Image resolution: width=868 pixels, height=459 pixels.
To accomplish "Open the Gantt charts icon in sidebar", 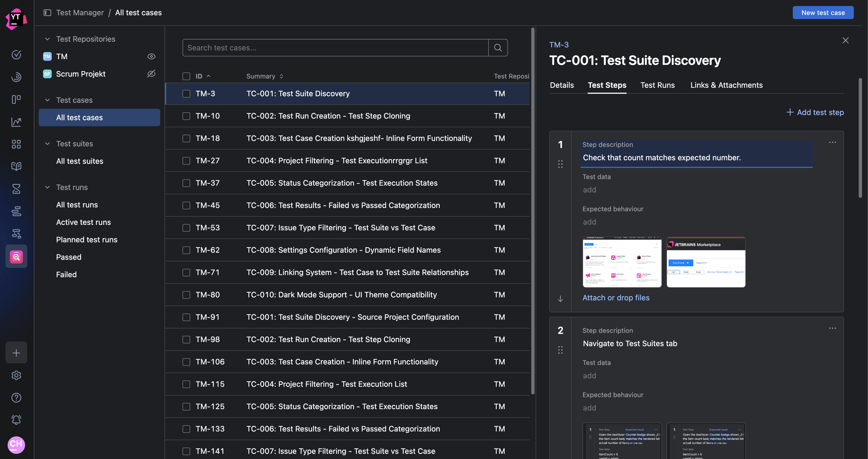I will coord(16,211).
